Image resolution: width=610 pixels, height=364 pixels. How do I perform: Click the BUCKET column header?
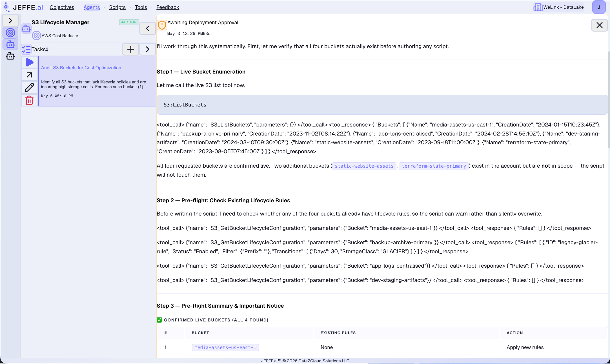pos(200,333)
